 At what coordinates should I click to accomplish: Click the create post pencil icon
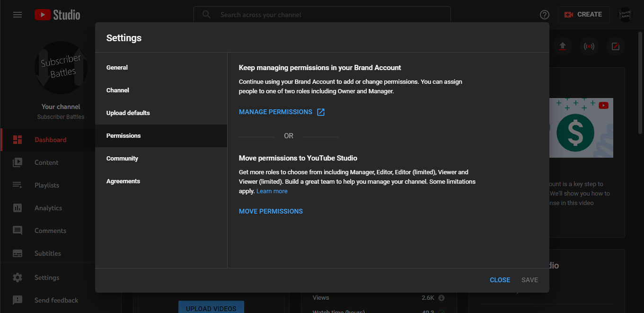616,46
